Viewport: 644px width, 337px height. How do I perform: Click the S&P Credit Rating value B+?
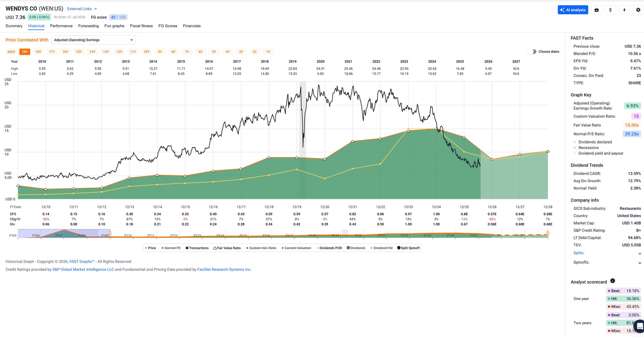click(x=639, y=230)
